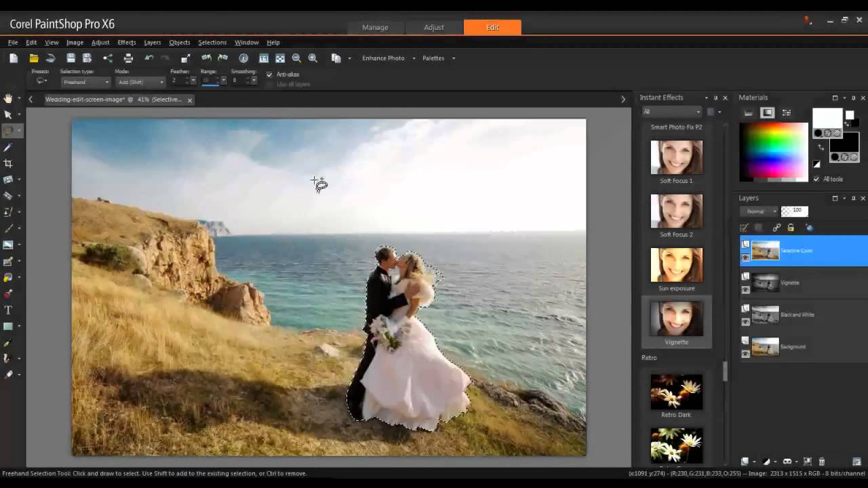868x488 pixels.
Task: Apply the Soft Focus 2 effect thumbnail
Action: (x=677, y=211)
